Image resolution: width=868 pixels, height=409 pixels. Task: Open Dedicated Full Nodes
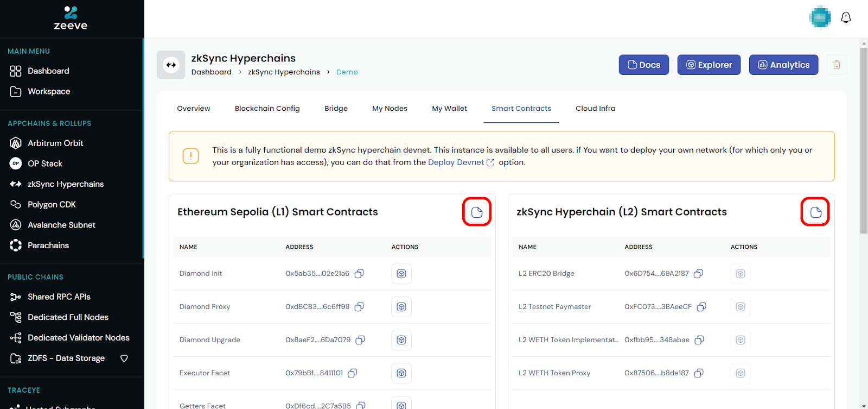[x=68, y=317]
